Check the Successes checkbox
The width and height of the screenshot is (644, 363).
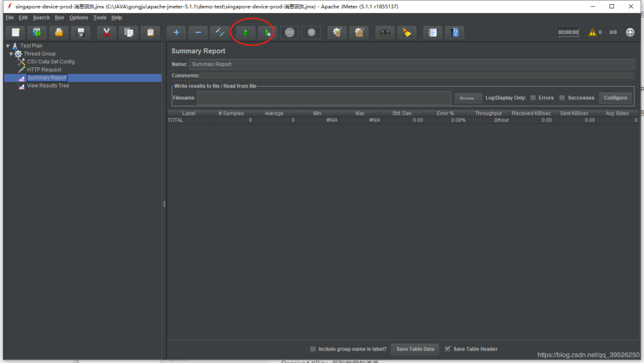pyautogui.click(x=562, y=98)
